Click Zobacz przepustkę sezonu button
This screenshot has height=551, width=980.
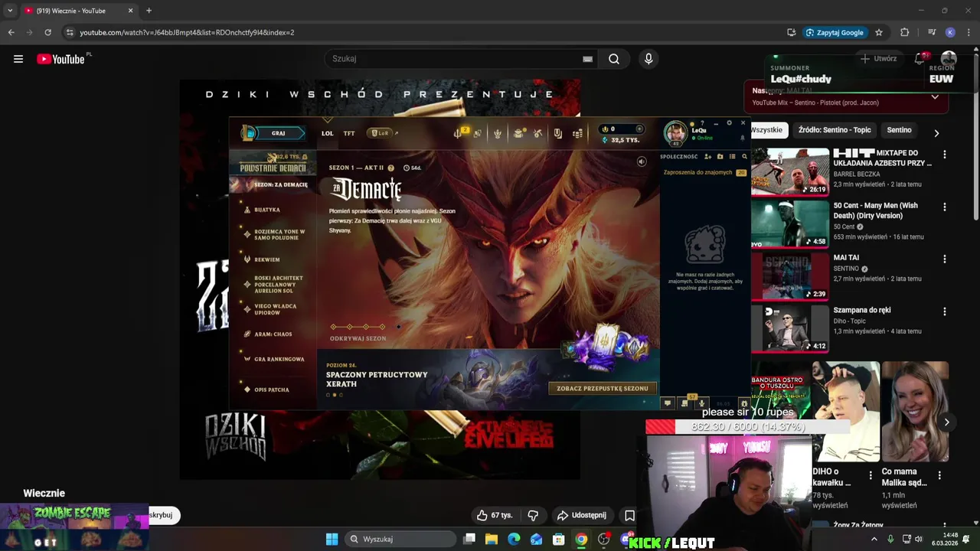click(603, 388)
